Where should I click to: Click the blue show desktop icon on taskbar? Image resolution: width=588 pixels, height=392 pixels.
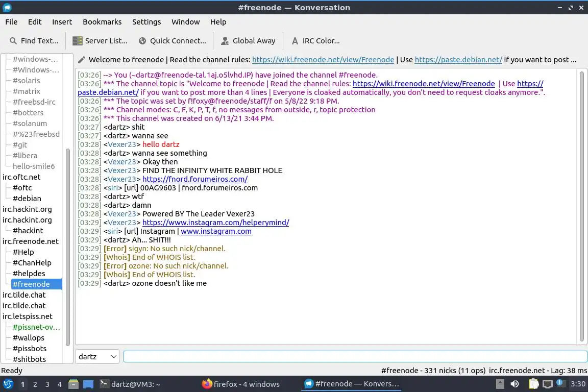[x=88, y=384]
